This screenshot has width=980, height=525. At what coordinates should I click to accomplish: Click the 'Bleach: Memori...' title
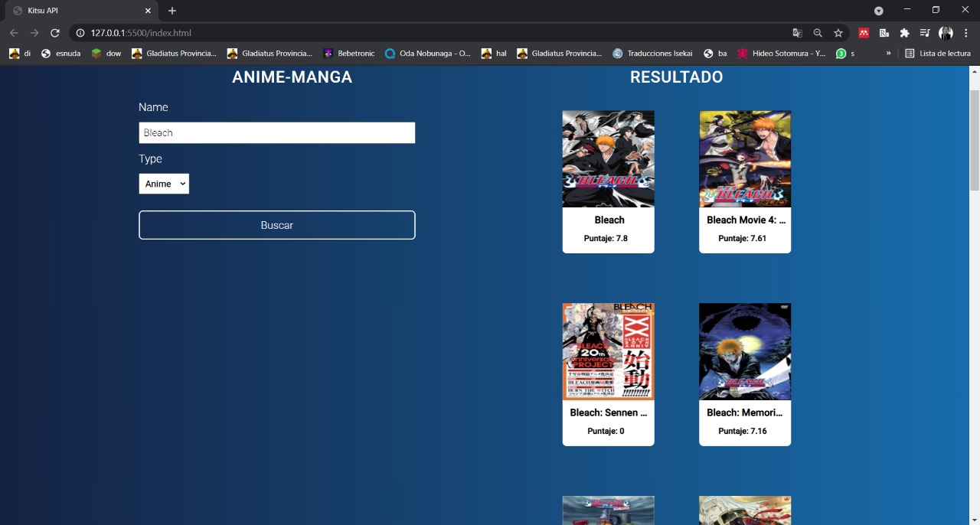pos(745,412)
